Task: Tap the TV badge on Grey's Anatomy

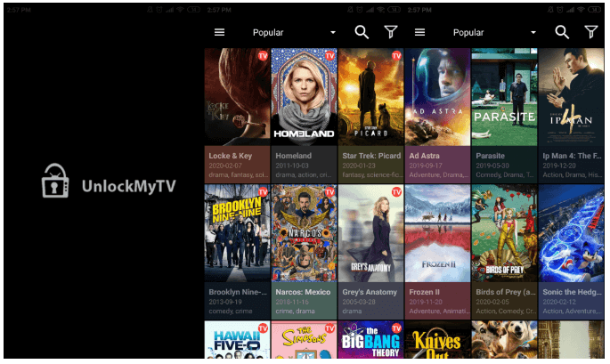Action: [x=396, y=191]
